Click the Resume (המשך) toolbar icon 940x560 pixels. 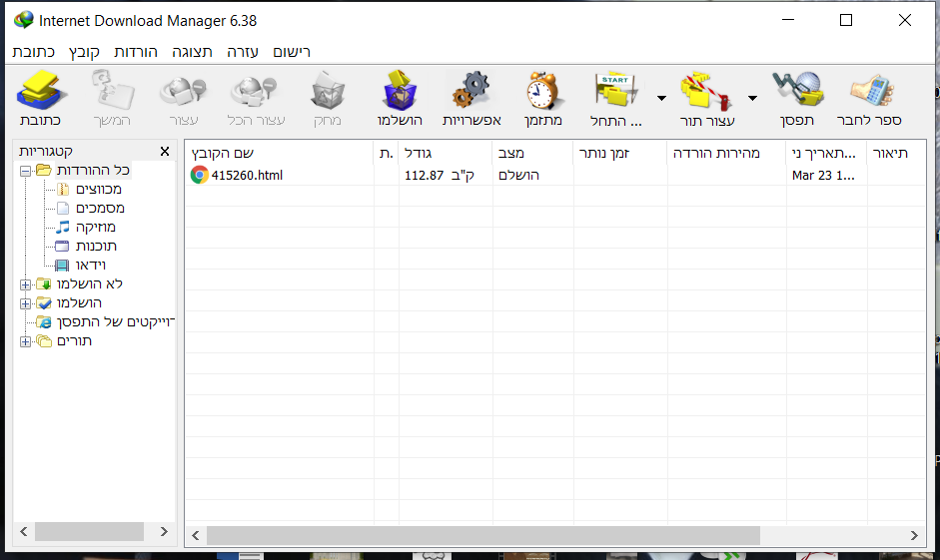[x=112, y=91]
